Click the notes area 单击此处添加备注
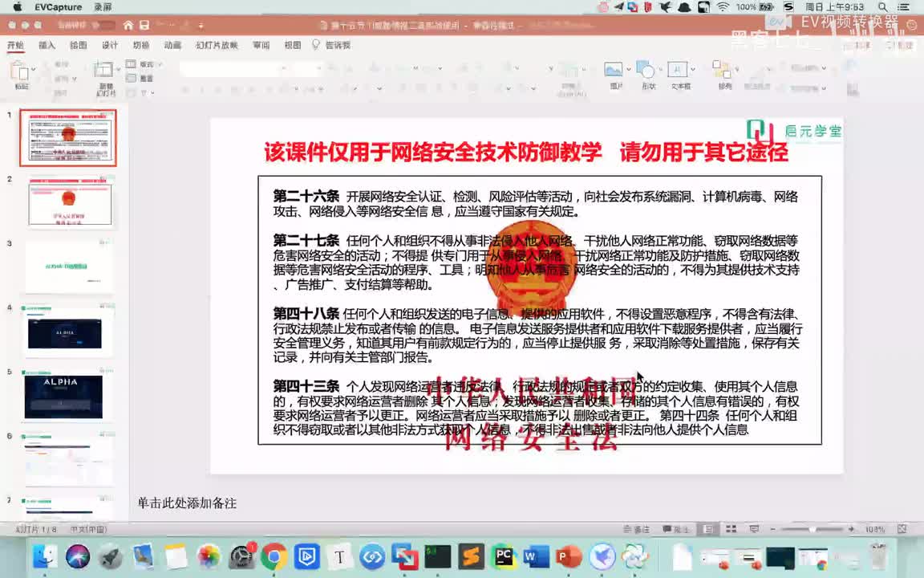The height and width of the screenshot is (578, 924). coord(188,503)
